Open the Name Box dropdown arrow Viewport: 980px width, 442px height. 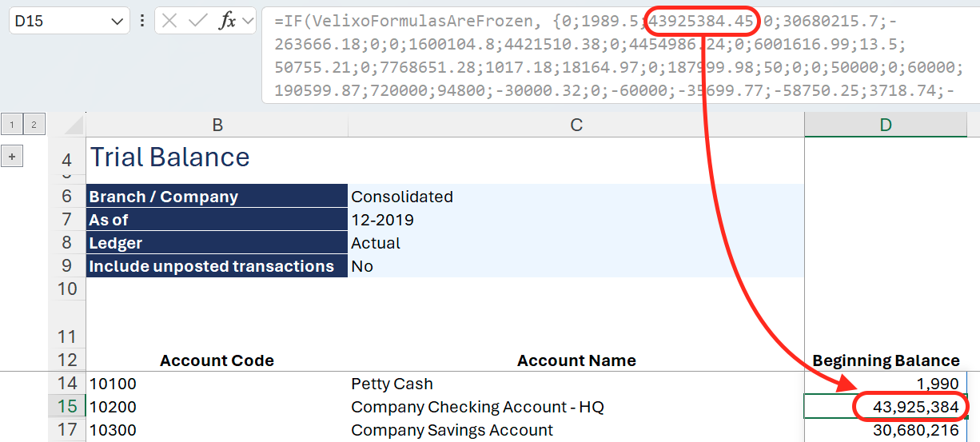point(118,22)
